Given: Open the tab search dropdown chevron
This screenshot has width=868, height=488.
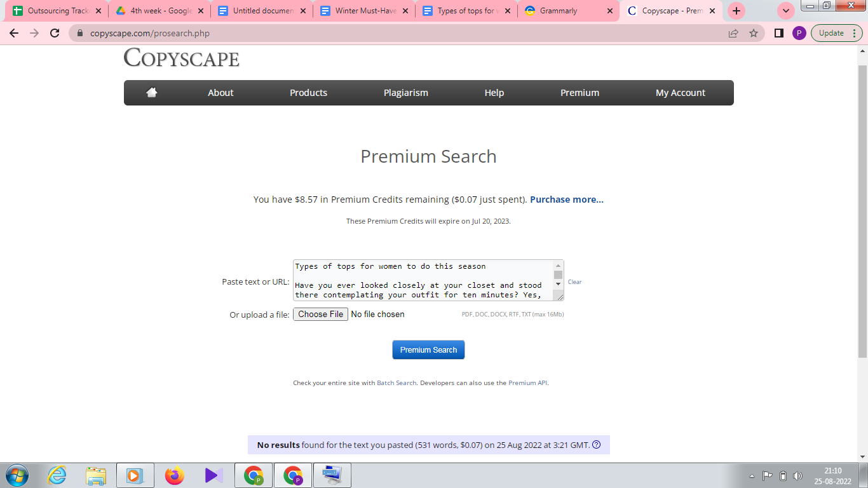Looking at the screenshot, I should (x=786, y=11).
